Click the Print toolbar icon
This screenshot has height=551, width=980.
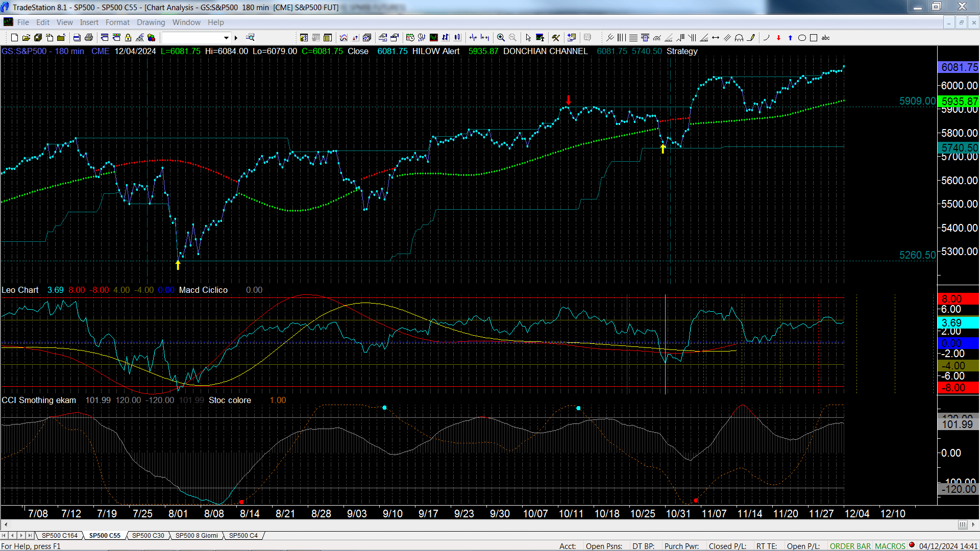(89, 38)
